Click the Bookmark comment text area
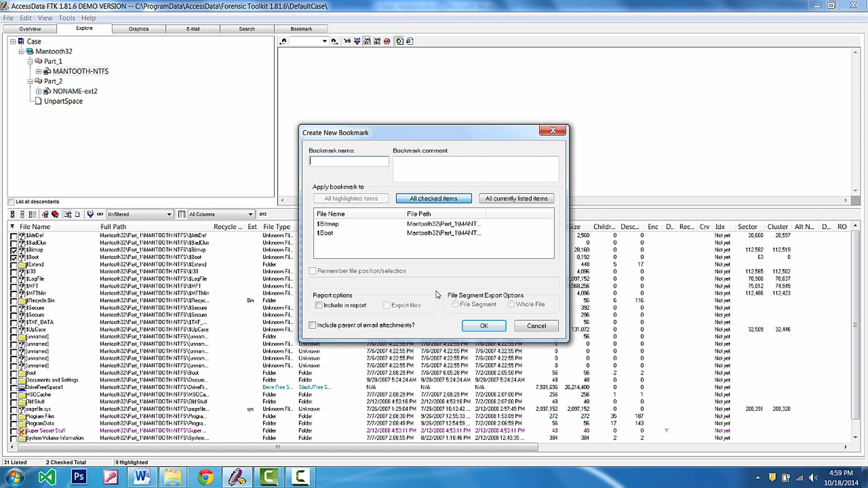Image resolution: width=868 pixels, height=488 pixels. tap(476, 169)
